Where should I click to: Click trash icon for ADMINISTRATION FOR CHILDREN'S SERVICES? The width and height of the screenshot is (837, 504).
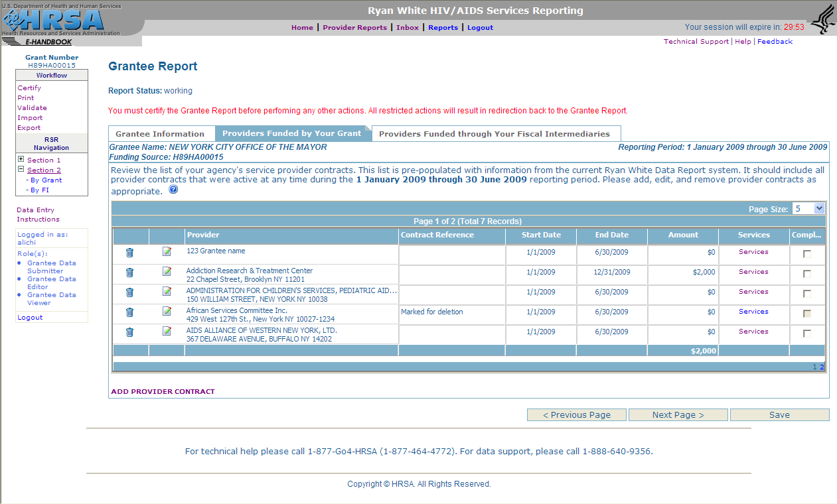click(130, 292)
